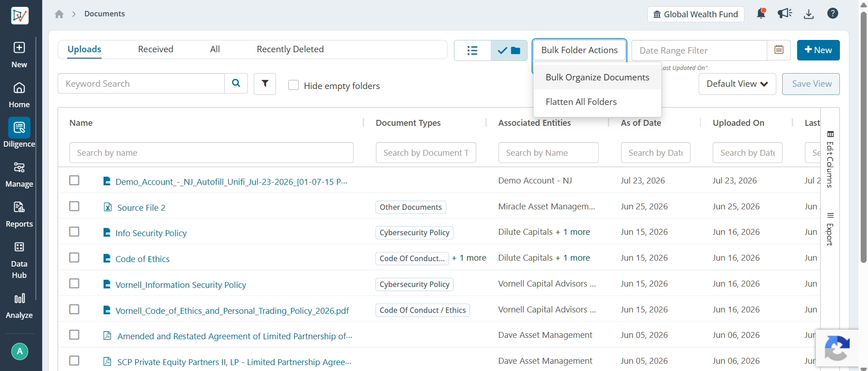Go to Home in the sidebar

click(19, 95)
